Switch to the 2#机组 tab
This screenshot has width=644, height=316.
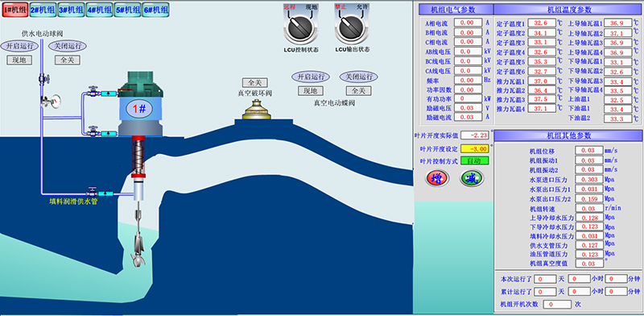43,10
